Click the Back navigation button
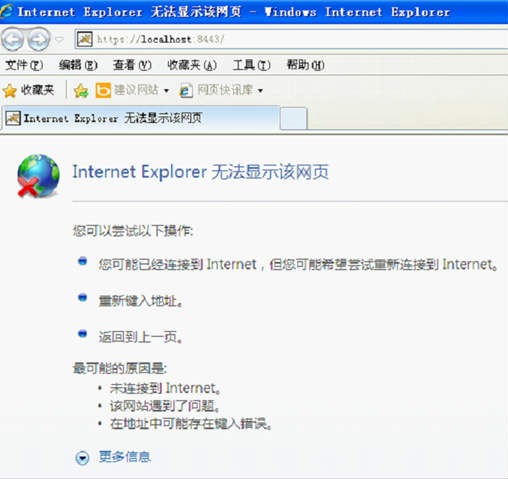 point(13,40)
